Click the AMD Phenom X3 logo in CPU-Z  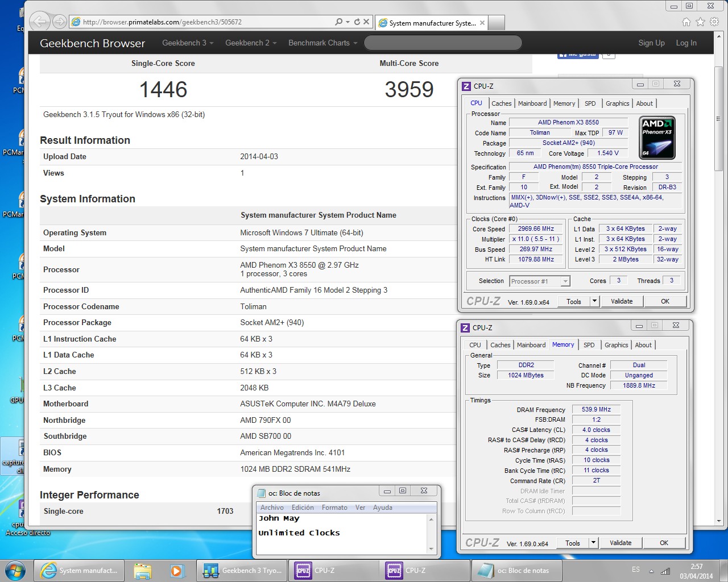coord(657,138)
